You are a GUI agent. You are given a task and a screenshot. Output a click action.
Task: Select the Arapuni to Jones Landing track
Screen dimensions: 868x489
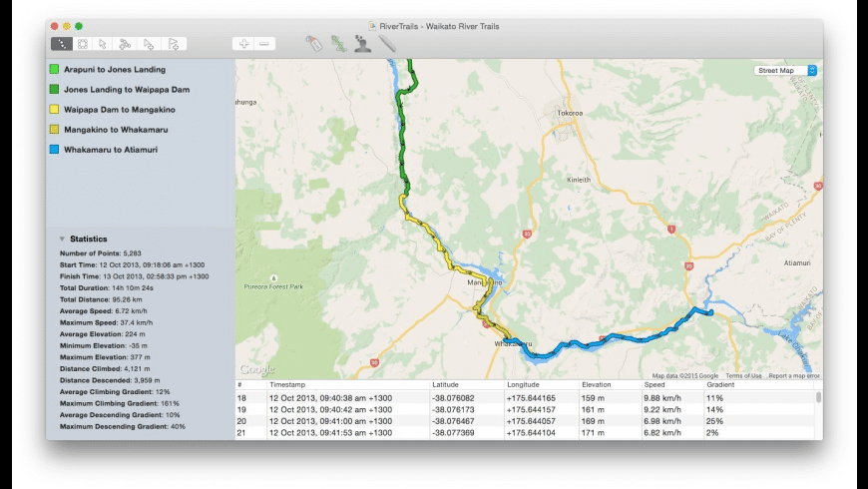115,69
